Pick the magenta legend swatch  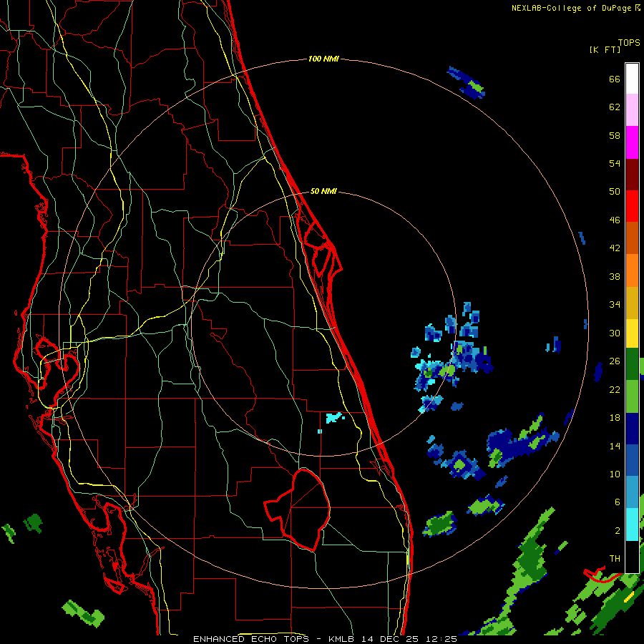pos(632,142)
